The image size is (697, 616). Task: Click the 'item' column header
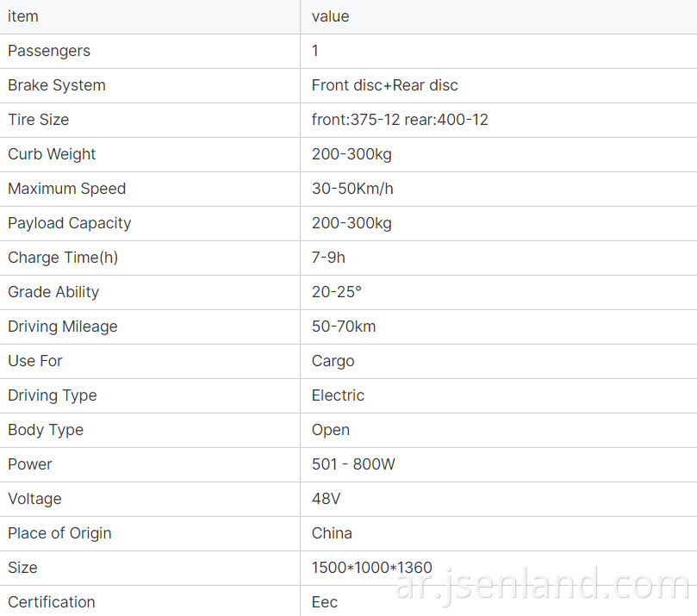click(x=23, y=16)
